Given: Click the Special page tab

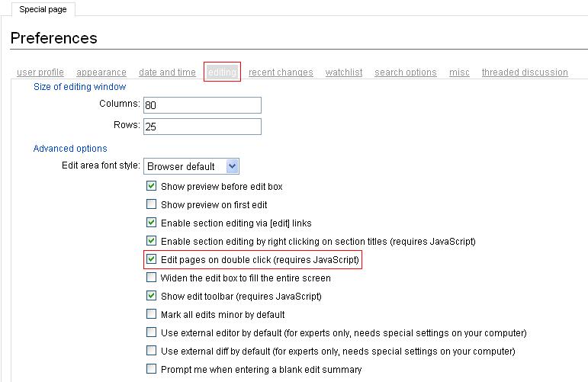Looking at the screenshot, I should (x=43, y=8).
